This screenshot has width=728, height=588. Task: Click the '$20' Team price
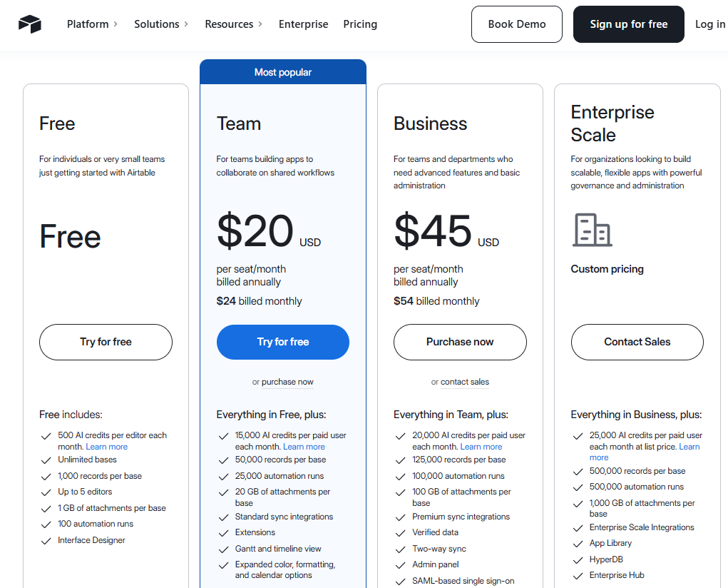click(255, 230)
